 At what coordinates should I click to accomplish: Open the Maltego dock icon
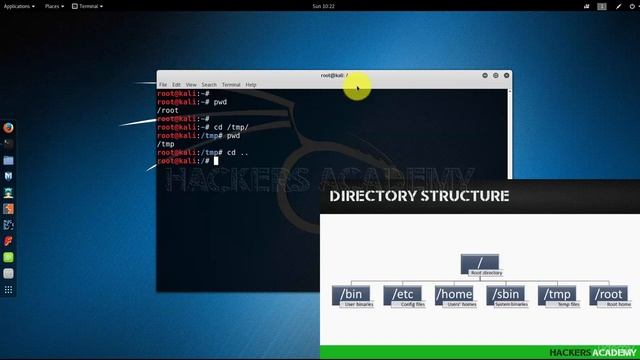coord(8,225)
